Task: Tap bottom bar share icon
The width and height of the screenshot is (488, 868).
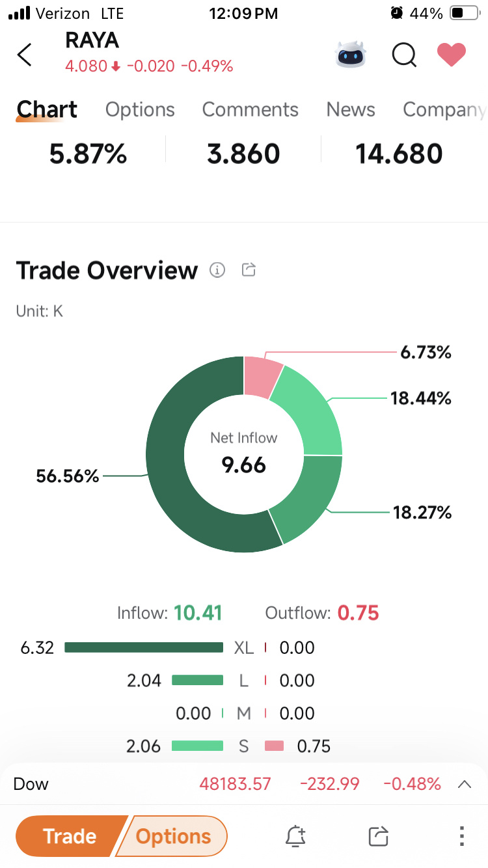Action: [378, 836]
